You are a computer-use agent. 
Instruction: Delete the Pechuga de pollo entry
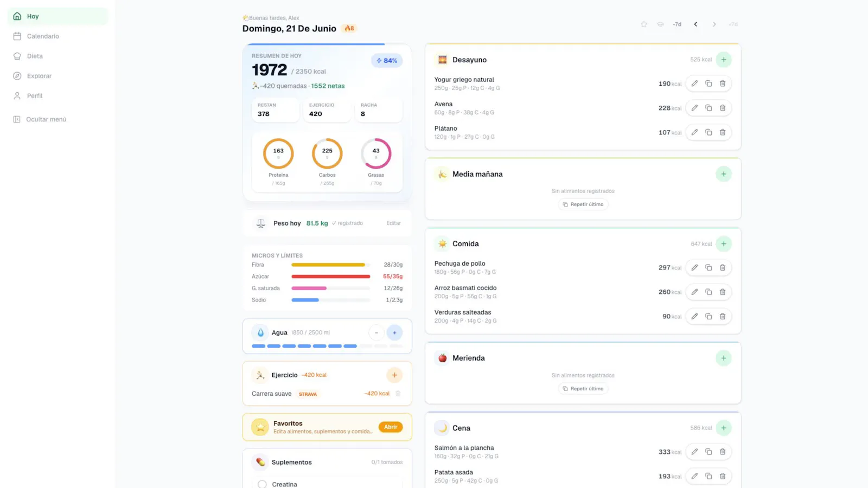723,268
